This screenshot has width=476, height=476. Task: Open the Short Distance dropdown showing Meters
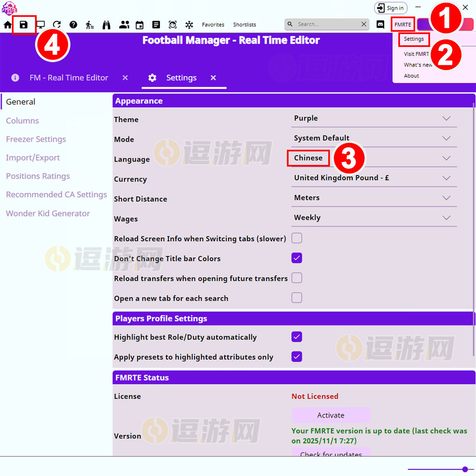374,198
